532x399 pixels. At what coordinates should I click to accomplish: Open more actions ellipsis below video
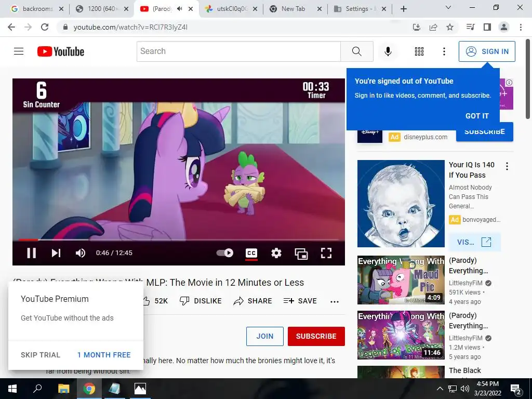tap(335, 302)
